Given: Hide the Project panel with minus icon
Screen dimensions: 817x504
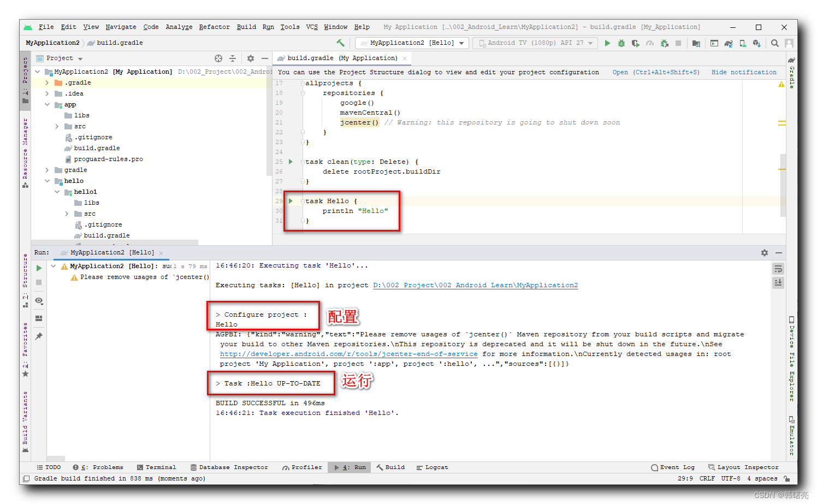Looking at the screenshot, I should [265, 58].
